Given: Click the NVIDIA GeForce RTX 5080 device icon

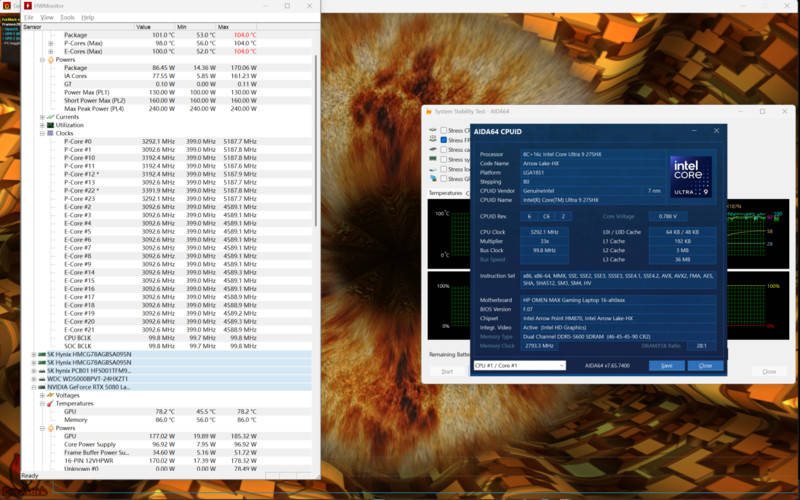Looking at the screenshot, I should [x=42, y=386].
